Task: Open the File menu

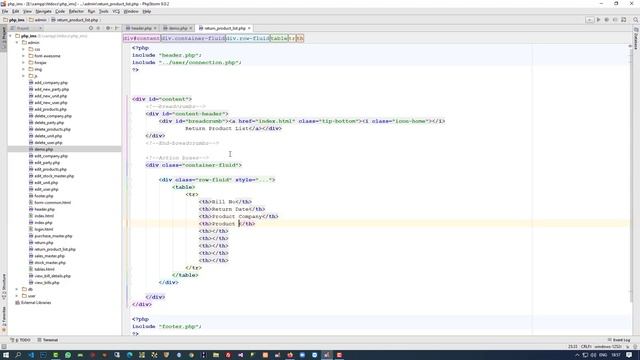Action: pyautogui.click(x=5, y=11)
